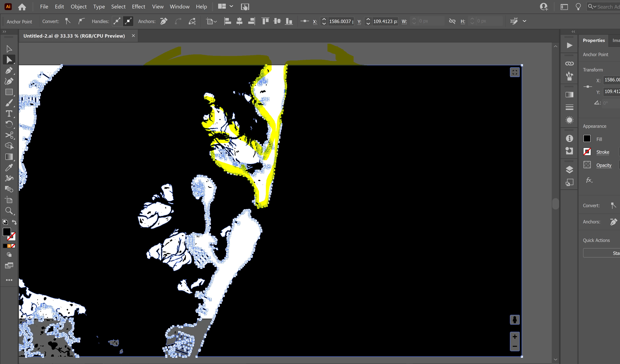Click the black Fill swatch in Appearance
The image size is (620, 364).
587,139
